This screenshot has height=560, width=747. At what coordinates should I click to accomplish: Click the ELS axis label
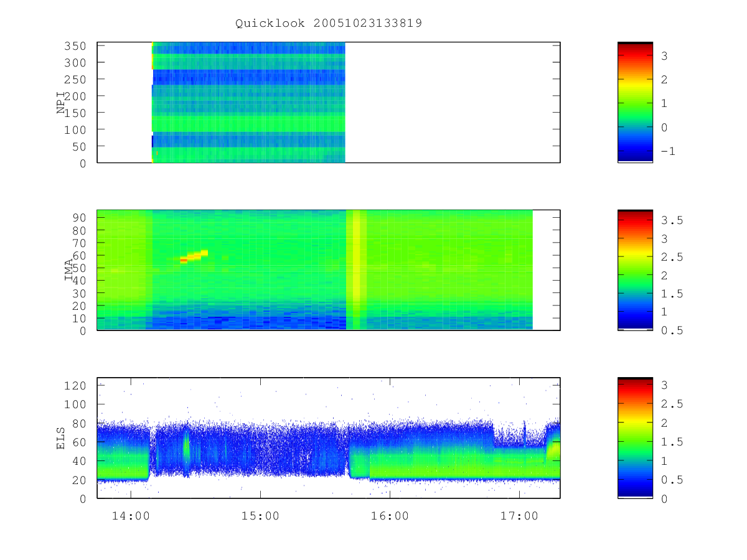[61, 437]
